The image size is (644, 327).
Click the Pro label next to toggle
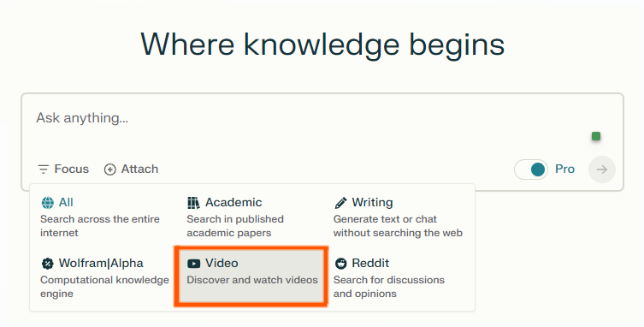pyautogui.click(x=564, y=169)
